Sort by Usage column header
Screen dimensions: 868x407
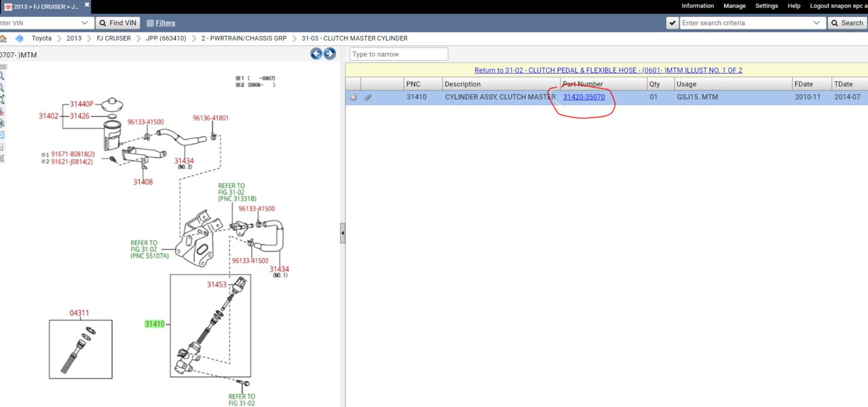pyautogui.click(x=733, y=84)
